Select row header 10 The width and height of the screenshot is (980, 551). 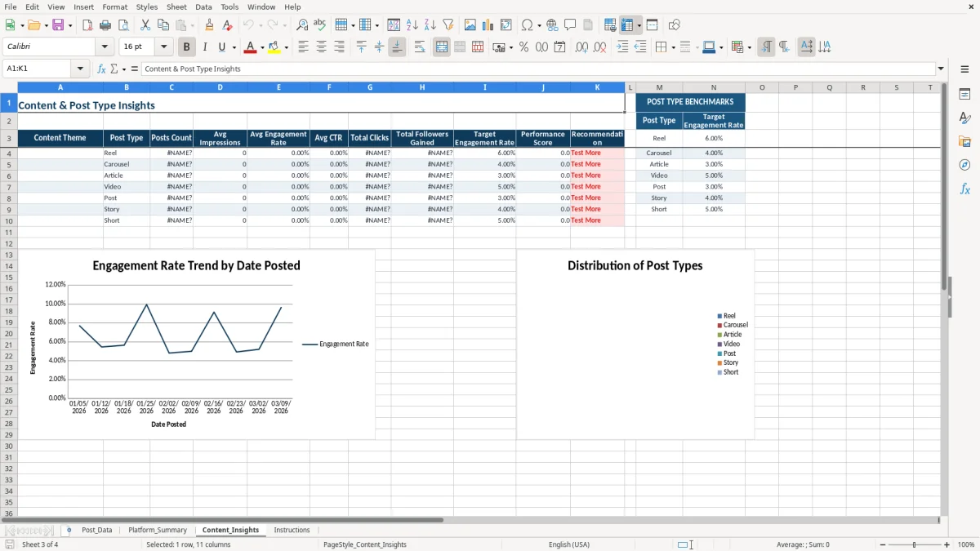pyautogui.click(x=8, y=220)
